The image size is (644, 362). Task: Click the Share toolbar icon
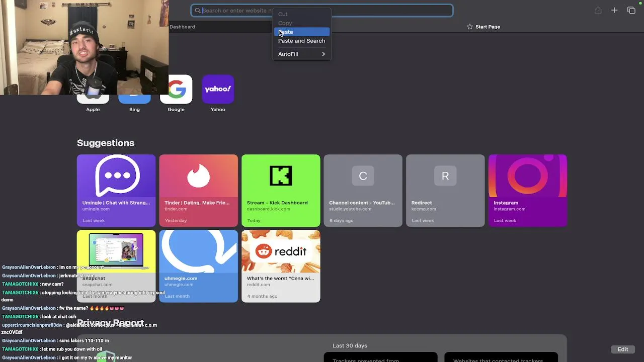click(x=598, y=11)
